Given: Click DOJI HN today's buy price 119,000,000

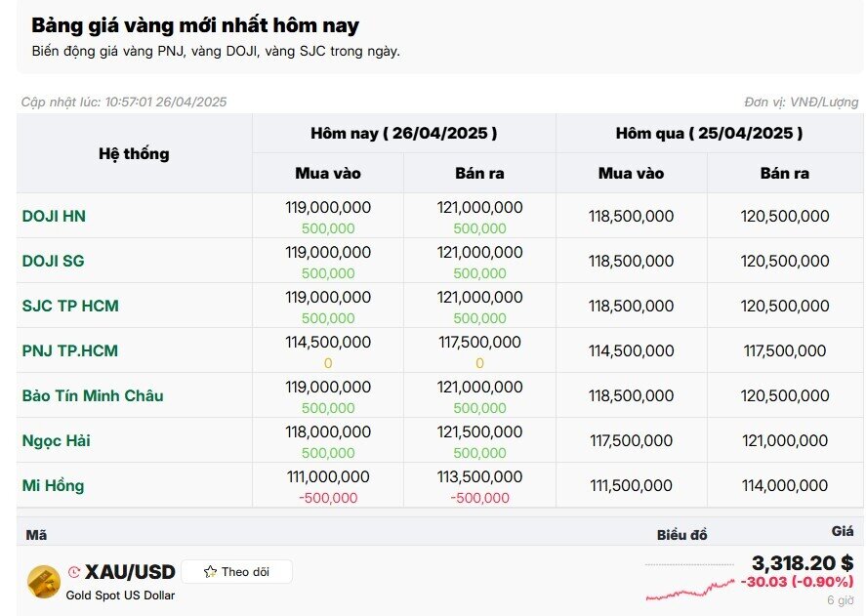Looking at the screenshot, I should [x=328, y=208].
